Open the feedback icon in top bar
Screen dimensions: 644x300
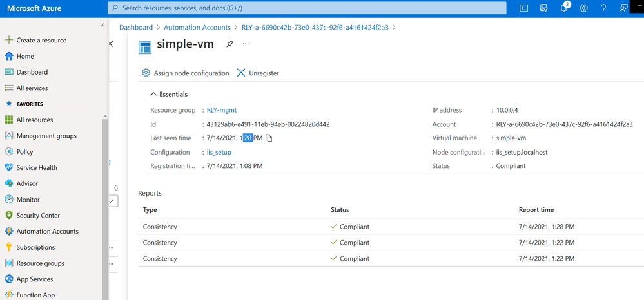point(623,8)
